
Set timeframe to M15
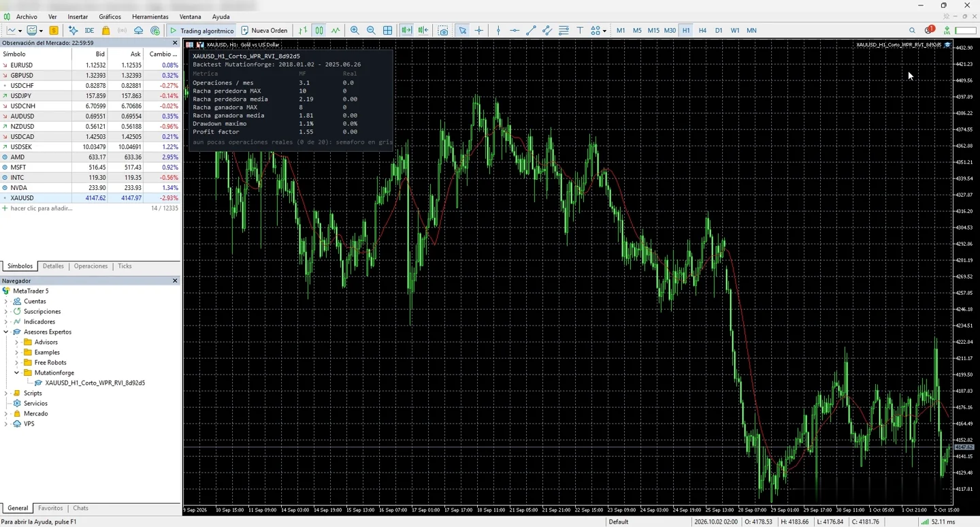point(653,31)
